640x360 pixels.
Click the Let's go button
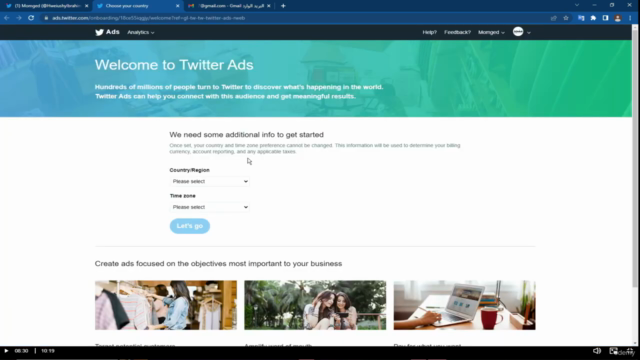click(x=190, y=226)
